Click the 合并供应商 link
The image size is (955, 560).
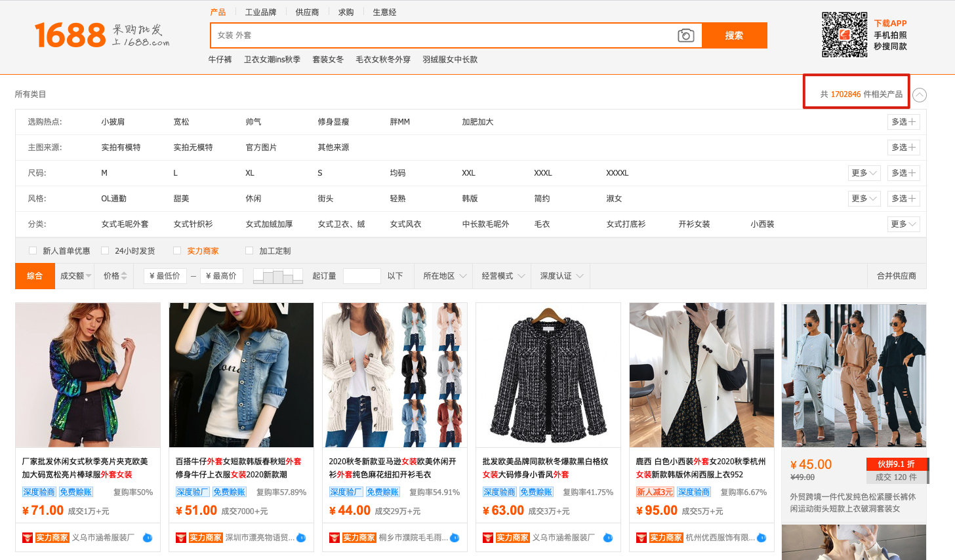(897, 275)
